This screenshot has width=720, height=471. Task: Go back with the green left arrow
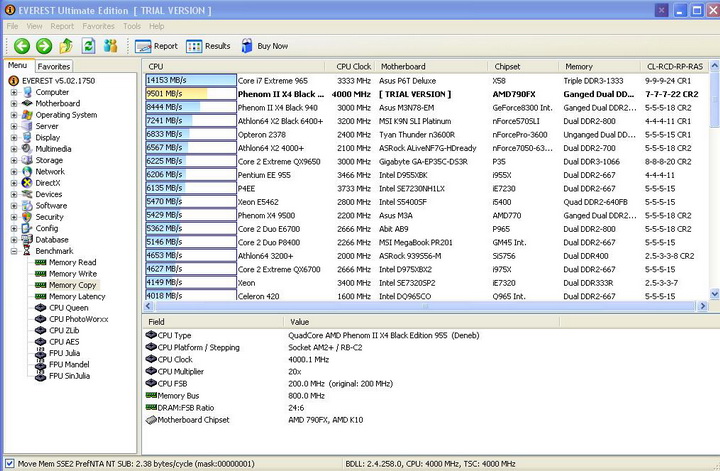point(22,46)
